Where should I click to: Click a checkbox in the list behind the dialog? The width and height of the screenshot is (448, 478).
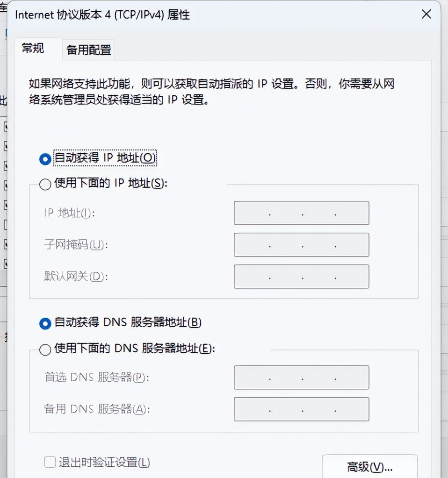5,126
